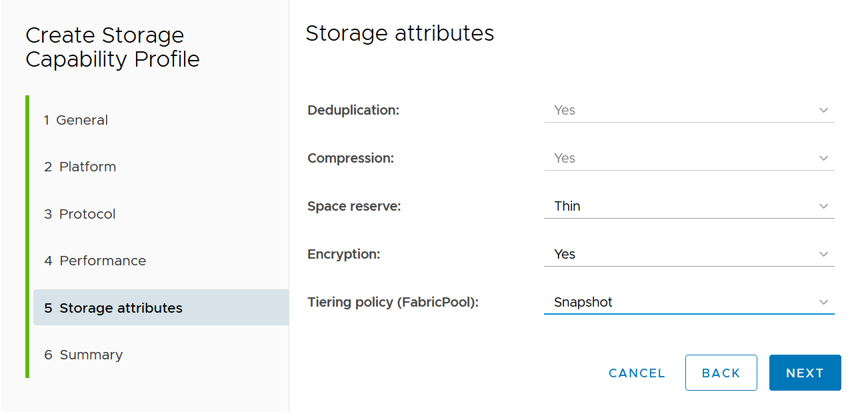Image resolution: width=868 pixels, height=412 pixels.
Task: Switch to step 4 Performance
Action: click(x=95, y=261)
